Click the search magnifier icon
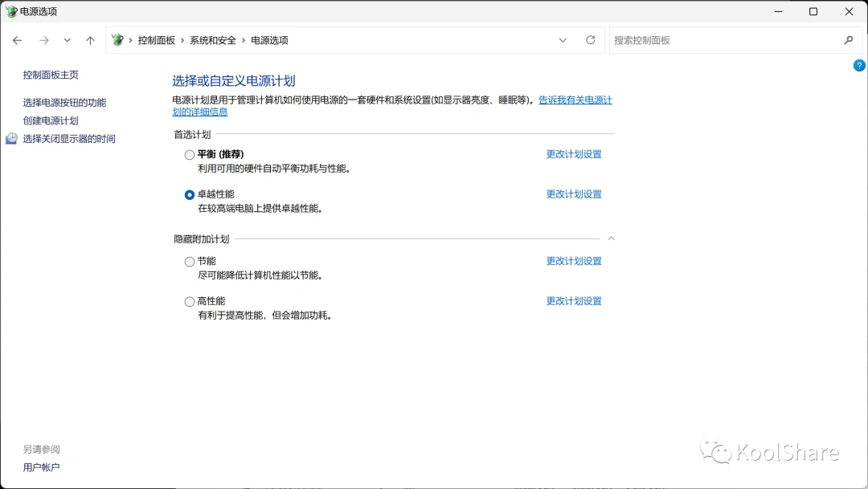The image size is (868, 489). coord(849,40)
